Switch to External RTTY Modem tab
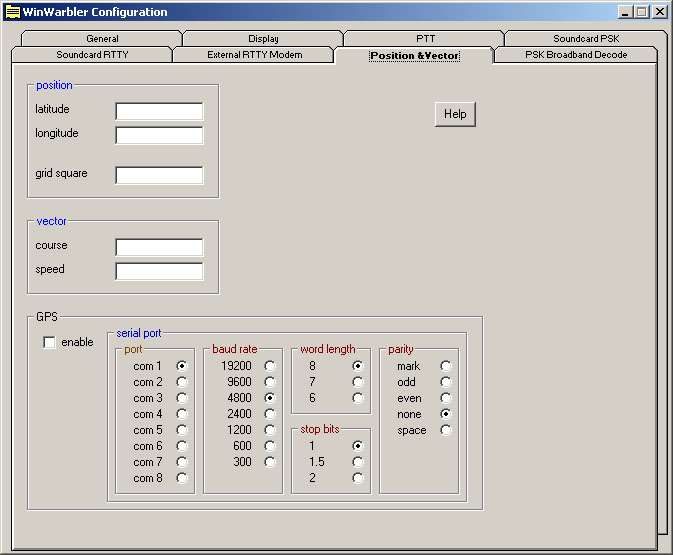 point(254,55)
